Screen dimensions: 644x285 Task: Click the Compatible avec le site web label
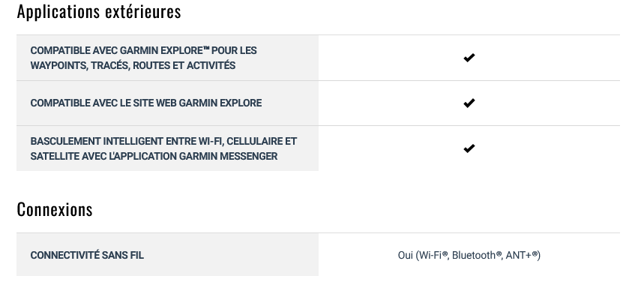145,103
